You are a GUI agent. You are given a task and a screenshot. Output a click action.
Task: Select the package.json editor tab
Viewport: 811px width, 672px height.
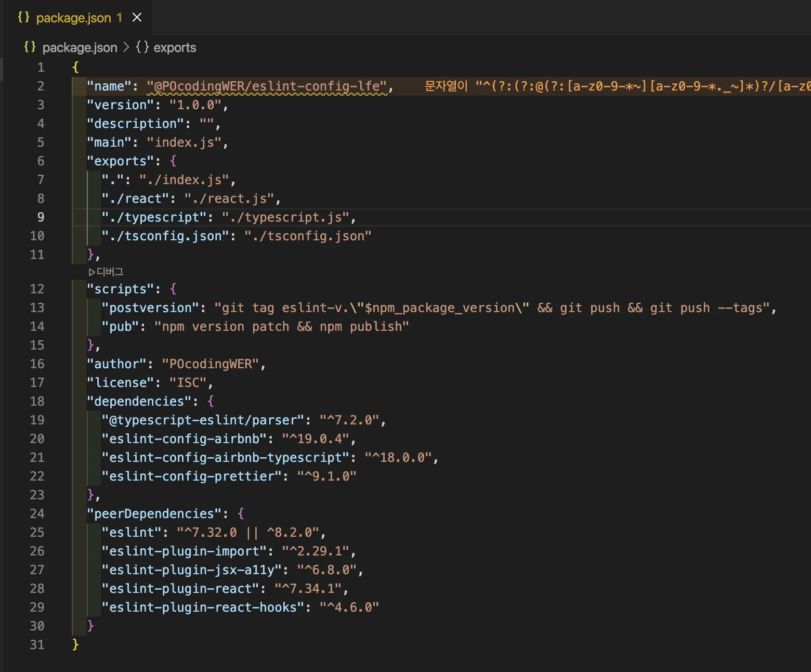click(77, 18)
